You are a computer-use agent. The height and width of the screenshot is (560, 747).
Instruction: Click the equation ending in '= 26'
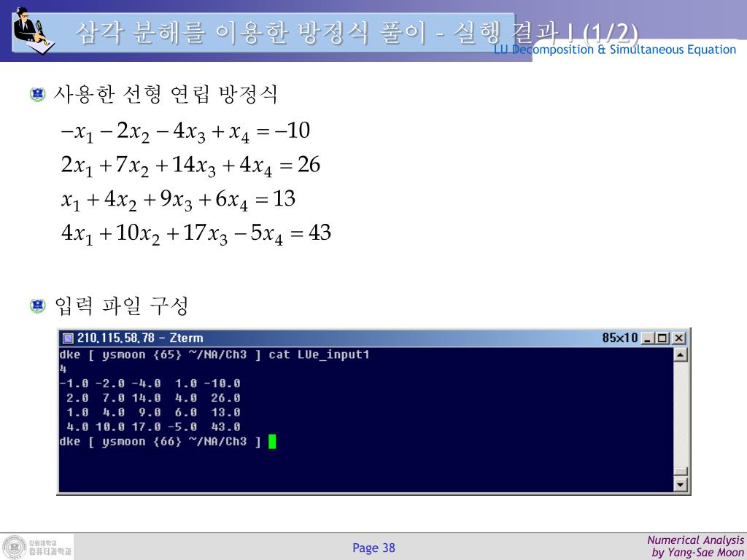190,166
